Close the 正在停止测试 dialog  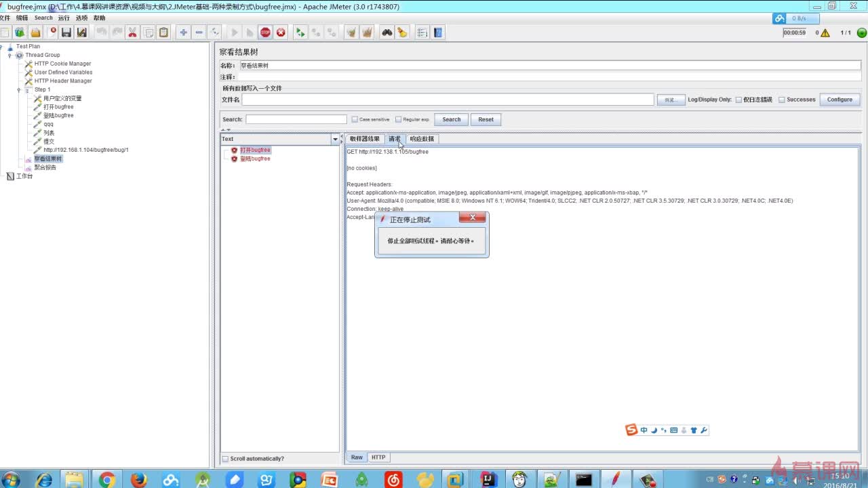tap(472, 218)
